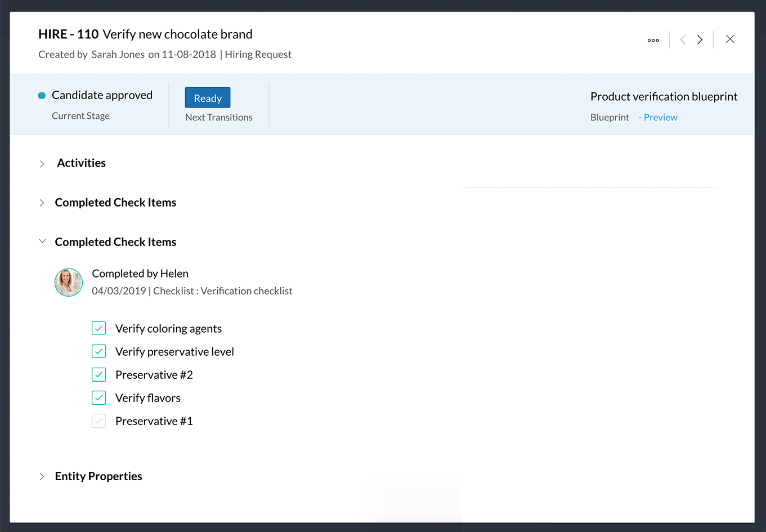This screenshot has width=766, height=532.
Task: Uncheck Verify preservative level checkbox
Action: (99, 351)
